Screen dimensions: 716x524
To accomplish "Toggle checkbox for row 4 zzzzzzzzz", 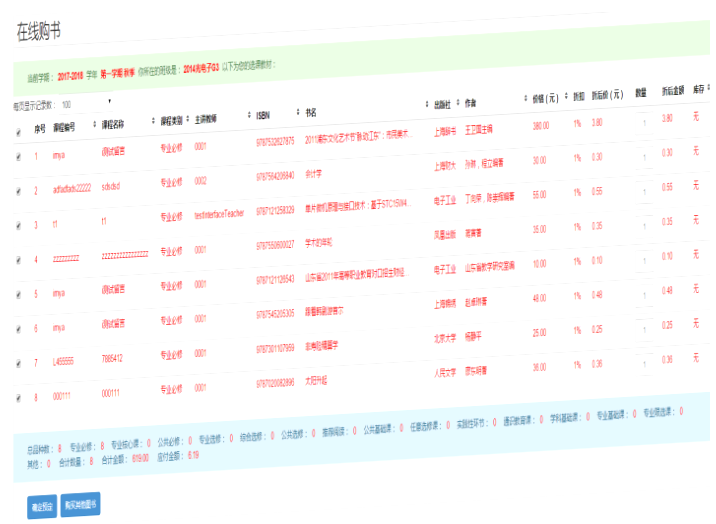I will (x=18, y=260).
